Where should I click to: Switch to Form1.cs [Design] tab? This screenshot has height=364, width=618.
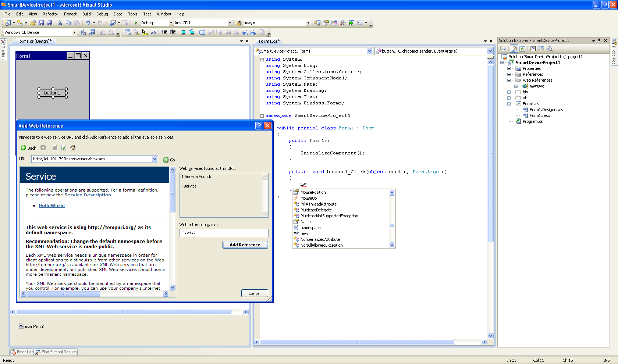34,41
